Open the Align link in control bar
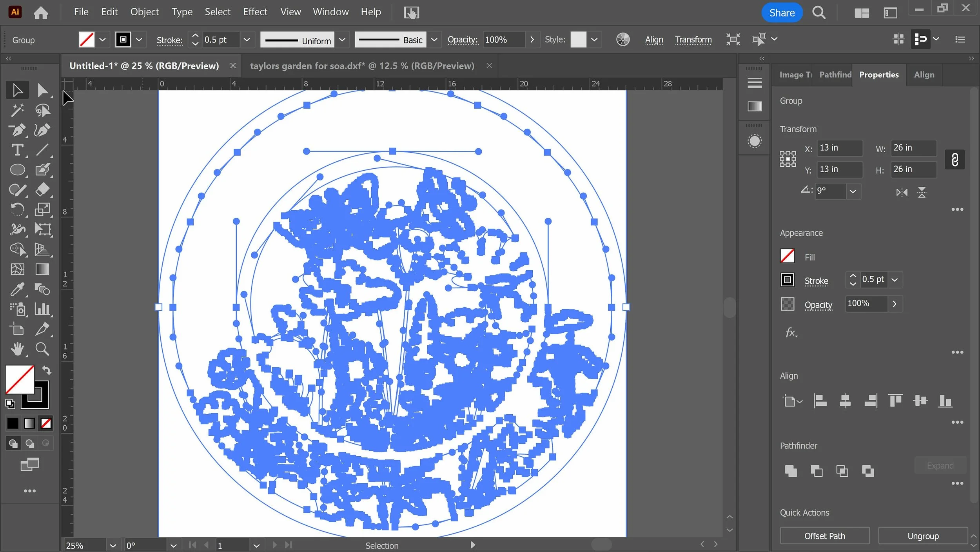 point(654,40)
